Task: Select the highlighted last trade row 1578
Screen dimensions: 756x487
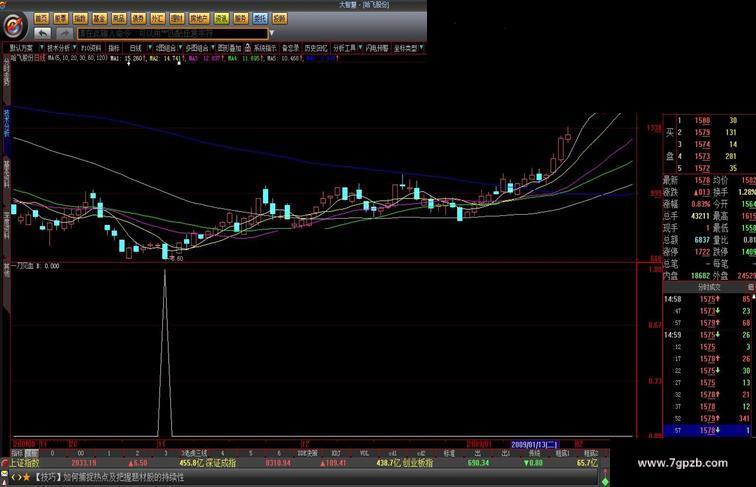Action: point(709,430)
